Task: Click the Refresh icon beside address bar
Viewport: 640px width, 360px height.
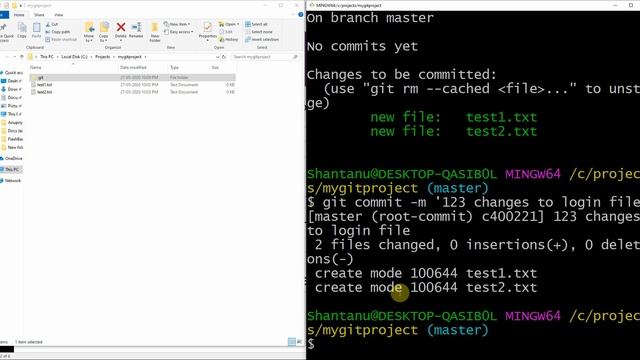Action: coord(224,57)
